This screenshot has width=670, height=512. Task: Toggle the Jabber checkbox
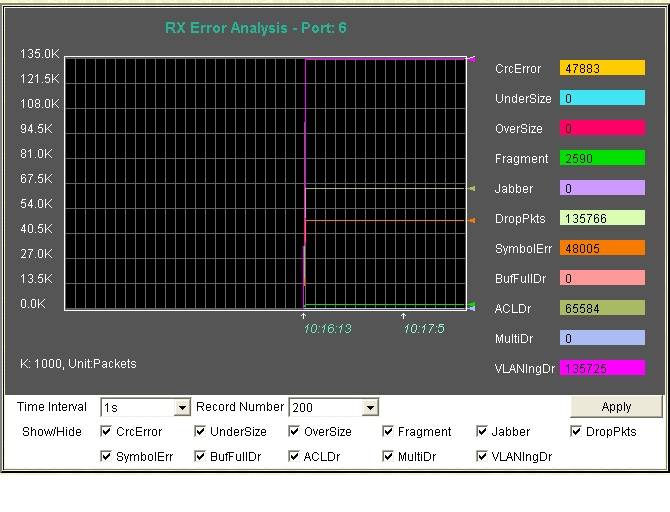483,432
